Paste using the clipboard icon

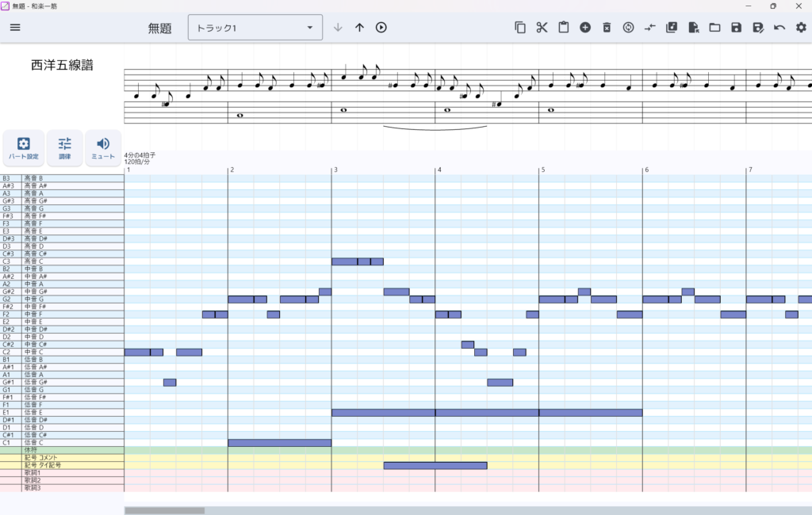[x=564, y=28]
